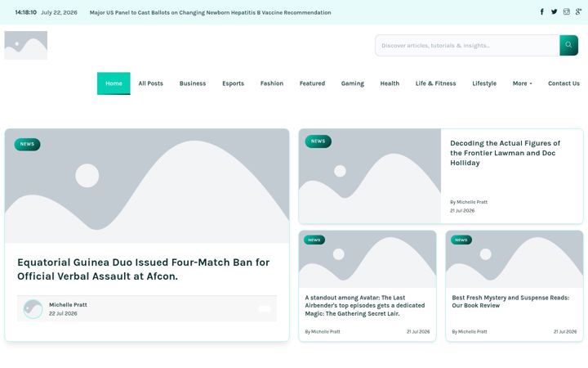Open the All Posts menu item
Image resolution: width=588 pixels, height=368 pixels.
coord(151,83)
